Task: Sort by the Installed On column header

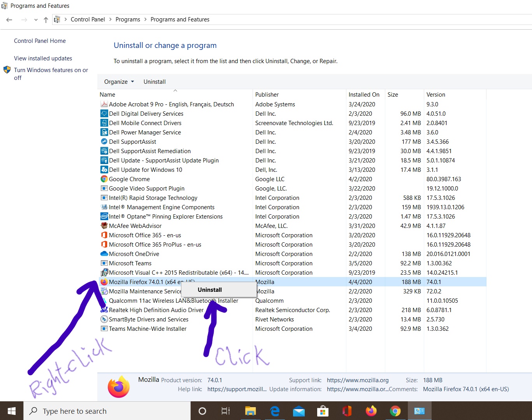Action: pos(365,95)
